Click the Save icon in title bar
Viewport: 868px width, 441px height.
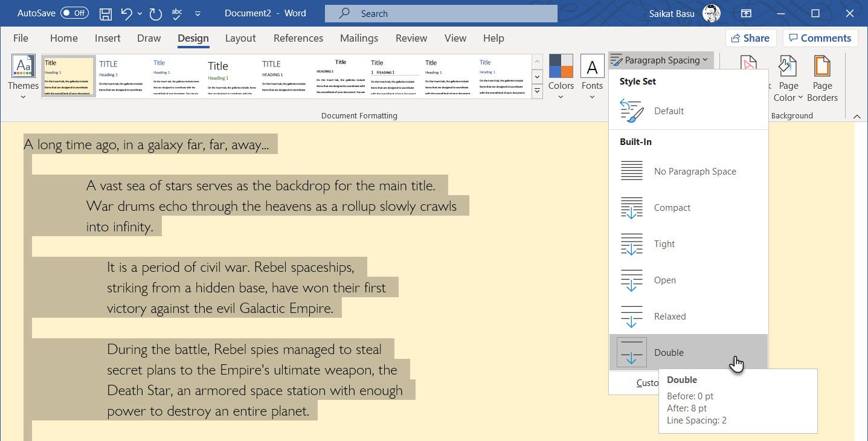coord(105,13)
